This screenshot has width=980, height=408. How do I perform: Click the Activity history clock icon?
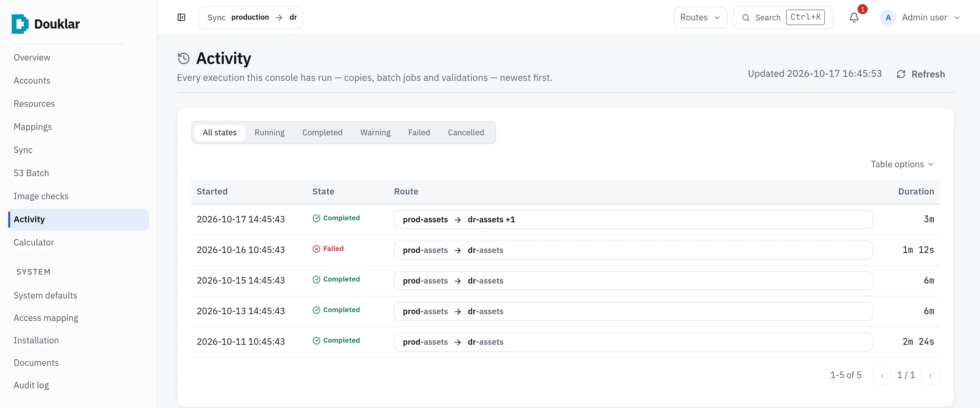184,58
